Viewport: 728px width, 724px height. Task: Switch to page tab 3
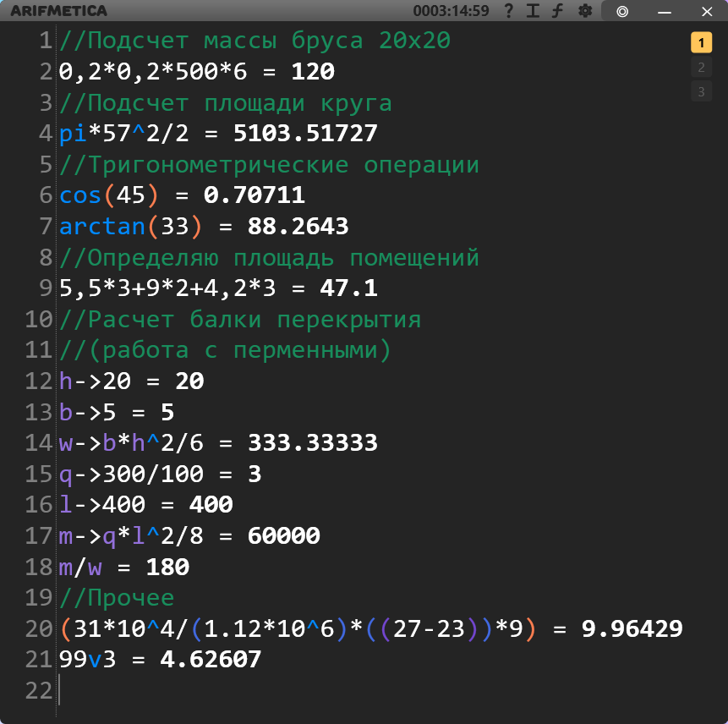coord(701,91)
